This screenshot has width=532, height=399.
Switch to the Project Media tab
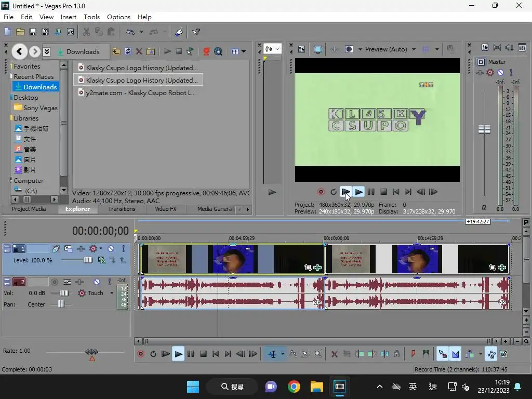(x=29, y=209)
